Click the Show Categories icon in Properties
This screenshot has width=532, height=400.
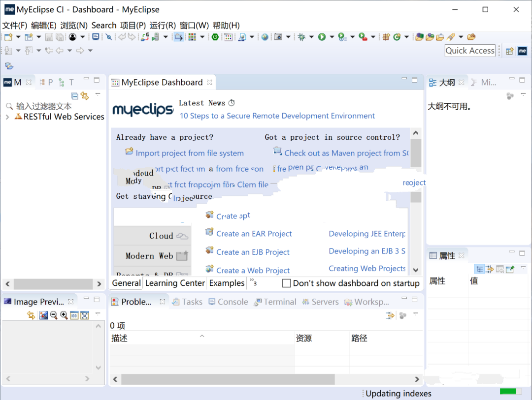(x=479, y=269)
